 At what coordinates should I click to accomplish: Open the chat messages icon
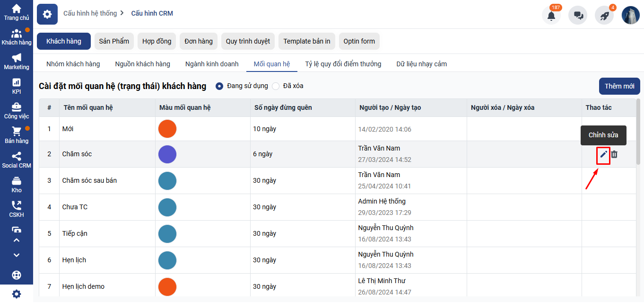578,15
